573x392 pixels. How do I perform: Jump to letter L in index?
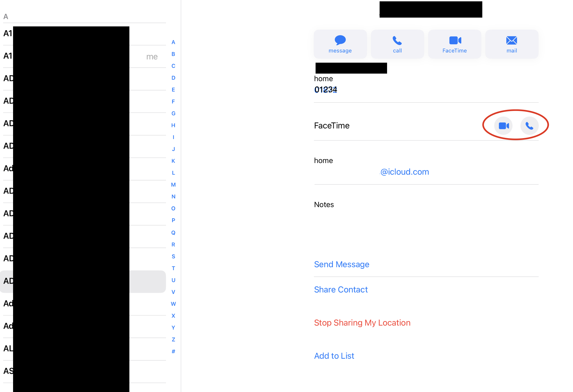(x=173, y=173)
